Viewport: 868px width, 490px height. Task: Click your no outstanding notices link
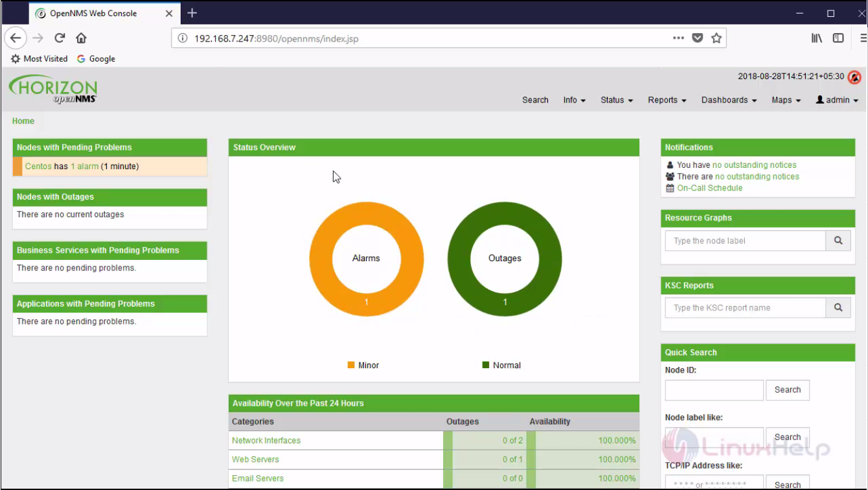(x=755, y=165)
